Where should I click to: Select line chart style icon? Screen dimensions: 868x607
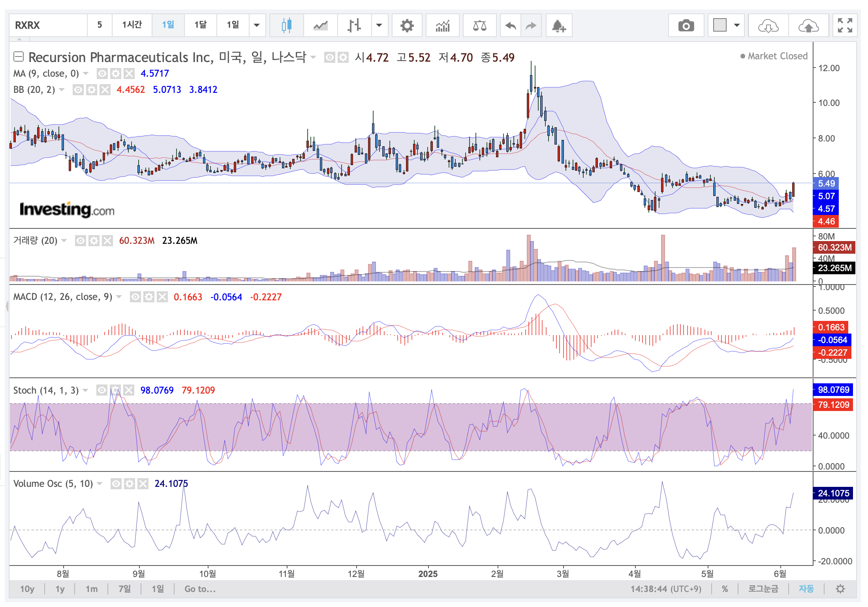coord(321,26)
